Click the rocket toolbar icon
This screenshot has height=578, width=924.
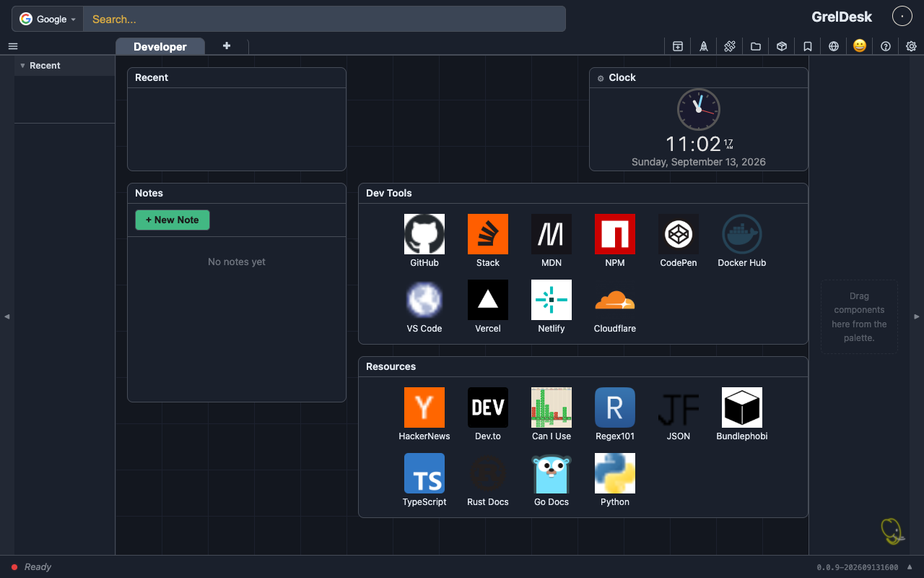click(704, 46)
